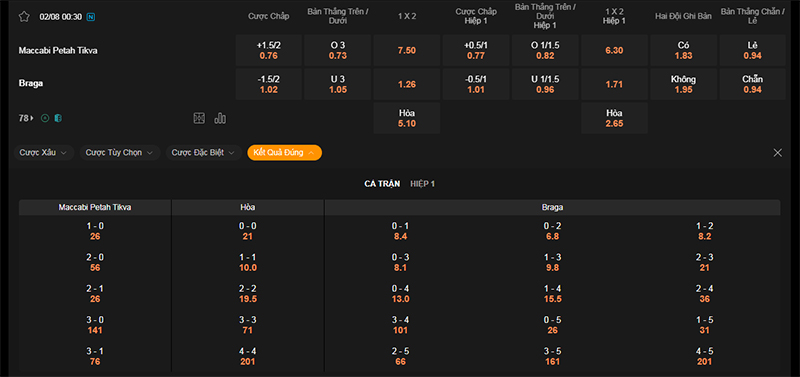Screen dimensions: 800x377
Task: Close the expanded bets panel with X
Action: coord(778,153)
